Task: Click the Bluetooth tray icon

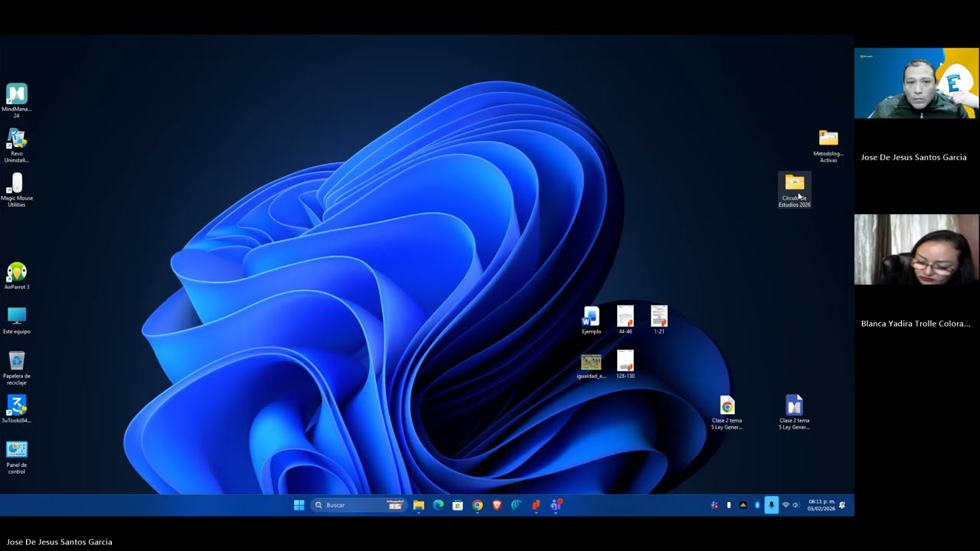Action: click(757, 505)
